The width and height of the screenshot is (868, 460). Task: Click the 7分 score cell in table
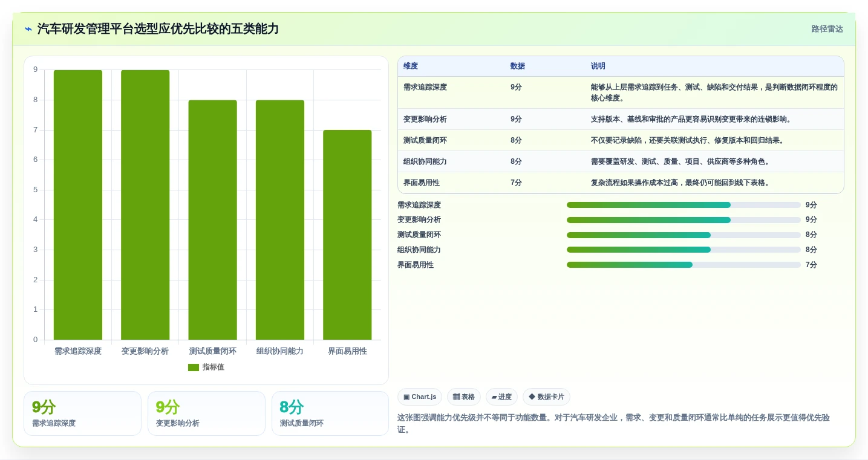[516, 183]
